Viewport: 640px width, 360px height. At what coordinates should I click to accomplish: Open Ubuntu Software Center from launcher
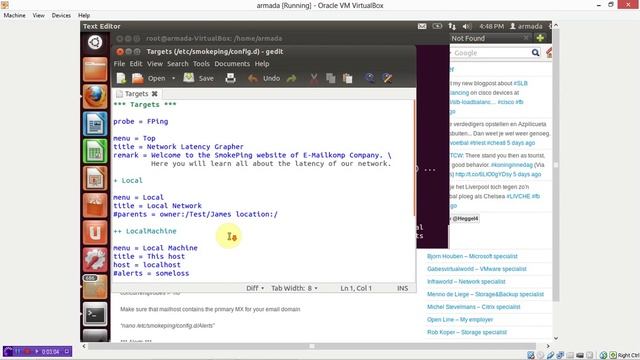point(95,205)
